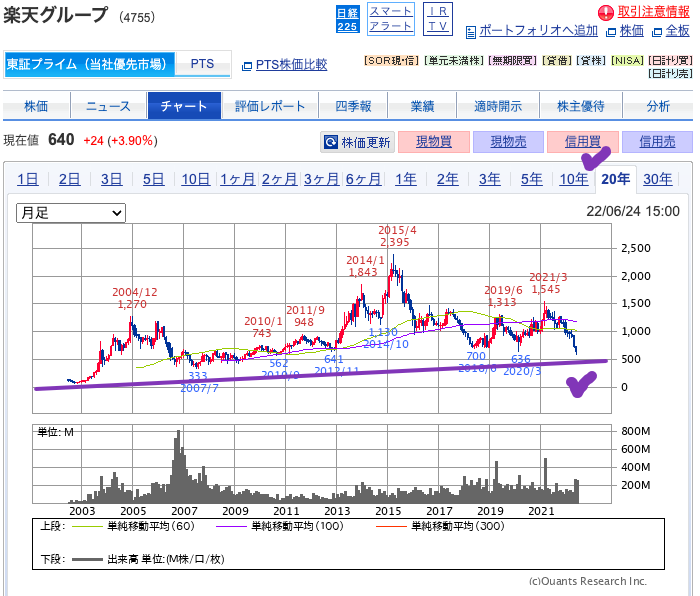Click the 2021/3 1,545 peak label
Viewport: 700px width, 596px height.
(548, 283)
